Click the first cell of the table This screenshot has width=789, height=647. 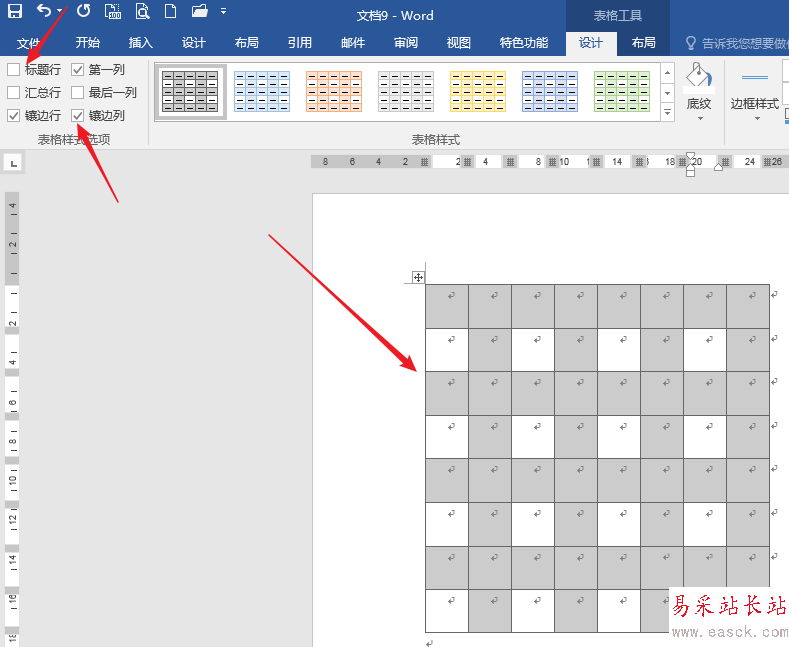[447, 306]
